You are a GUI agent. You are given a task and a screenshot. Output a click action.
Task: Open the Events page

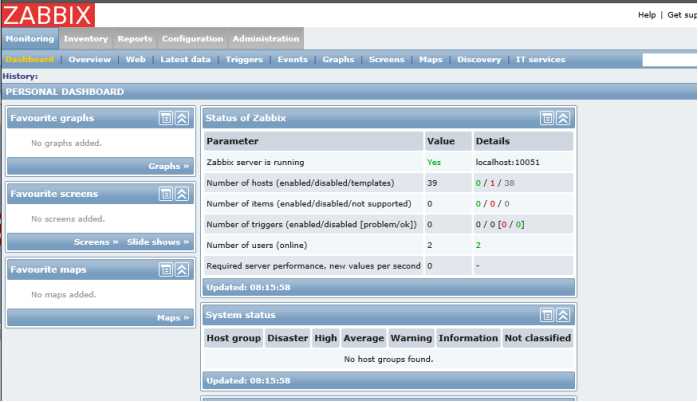[292, 60]
